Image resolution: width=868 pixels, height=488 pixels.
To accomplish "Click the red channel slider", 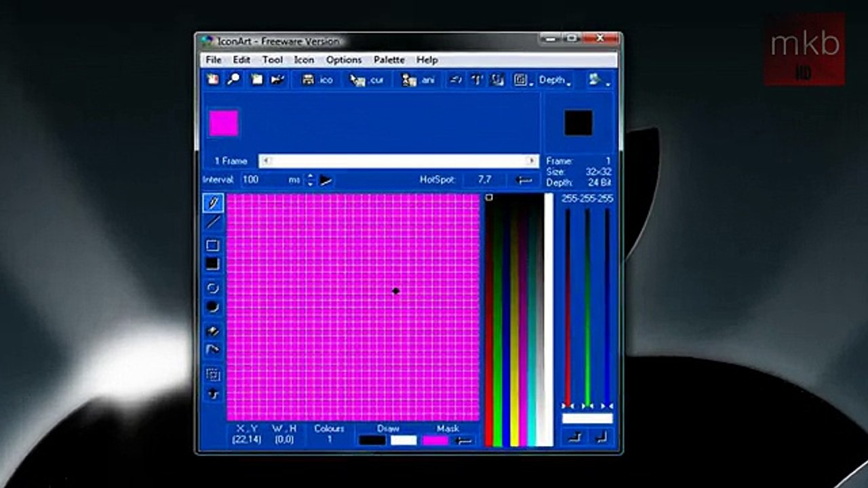I will tap(568, 308).
